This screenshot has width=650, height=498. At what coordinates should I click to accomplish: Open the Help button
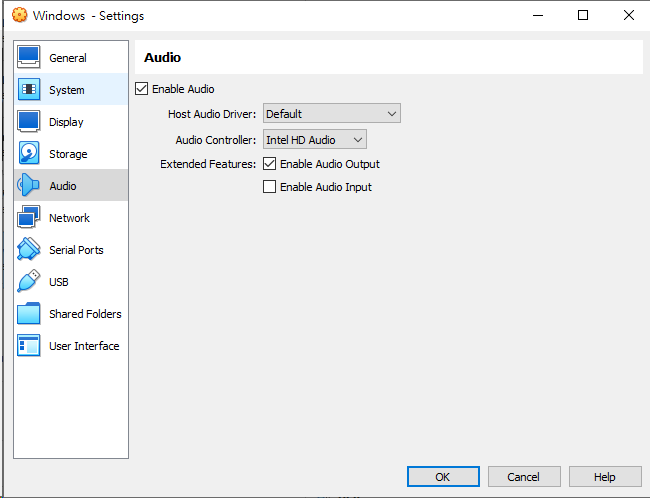[x=605, y=477]
